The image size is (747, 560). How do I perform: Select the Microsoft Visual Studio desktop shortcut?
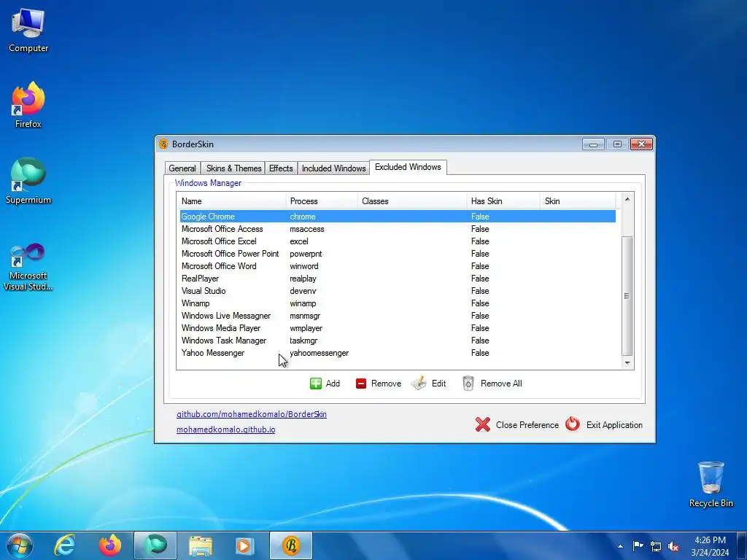28,267
